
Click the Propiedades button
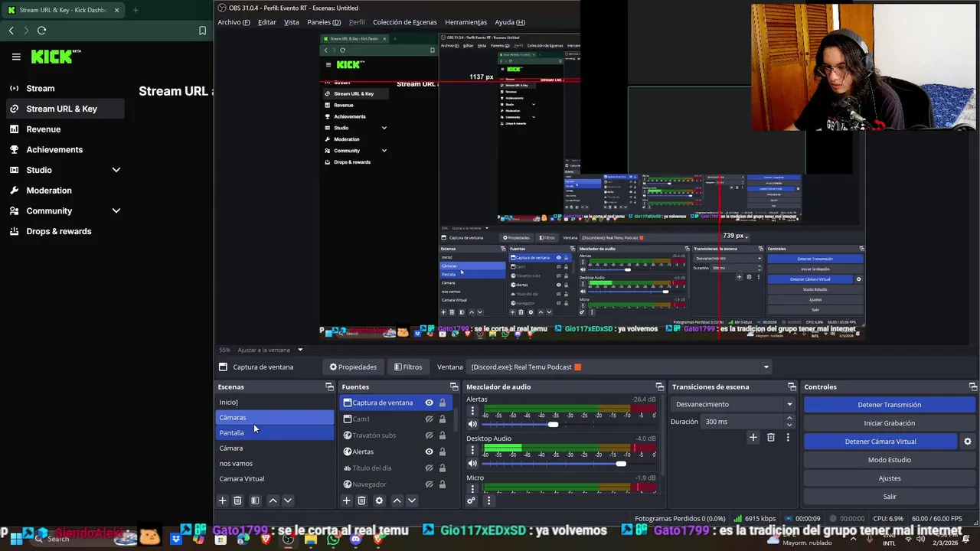353,367
